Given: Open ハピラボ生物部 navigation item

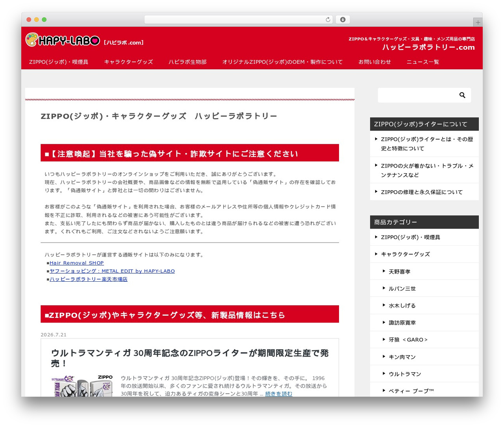Looking at the screenshot, I should pyautogui.click(x=187, y=62).
